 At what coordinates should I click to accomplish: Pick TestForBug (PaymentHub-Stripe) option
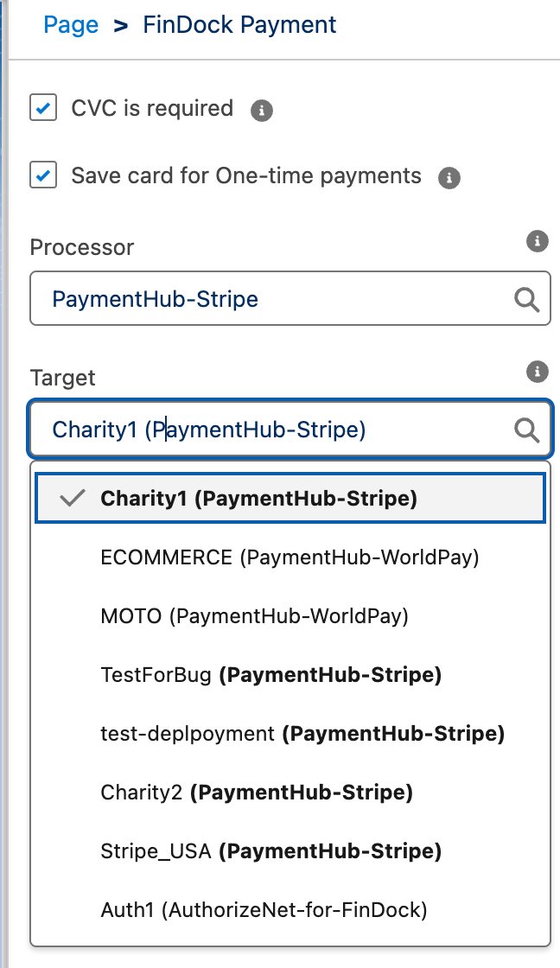[x=270, y=675]
